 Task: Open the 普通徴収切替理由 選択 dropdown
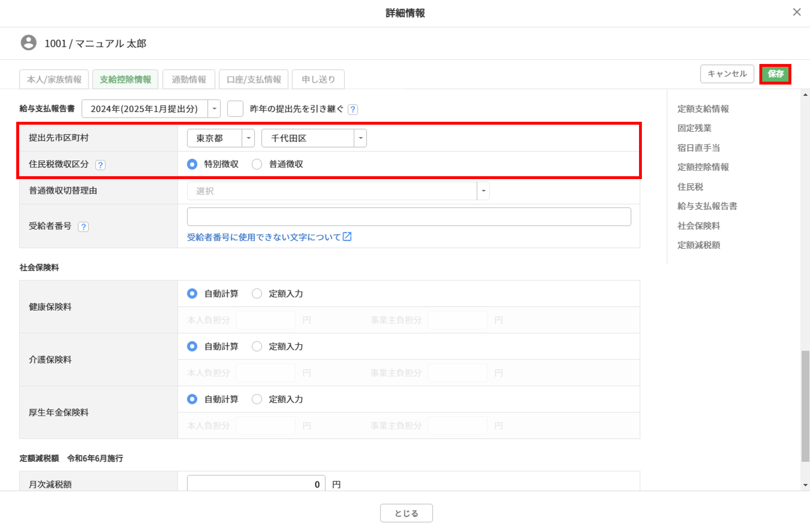pos(338,191)
